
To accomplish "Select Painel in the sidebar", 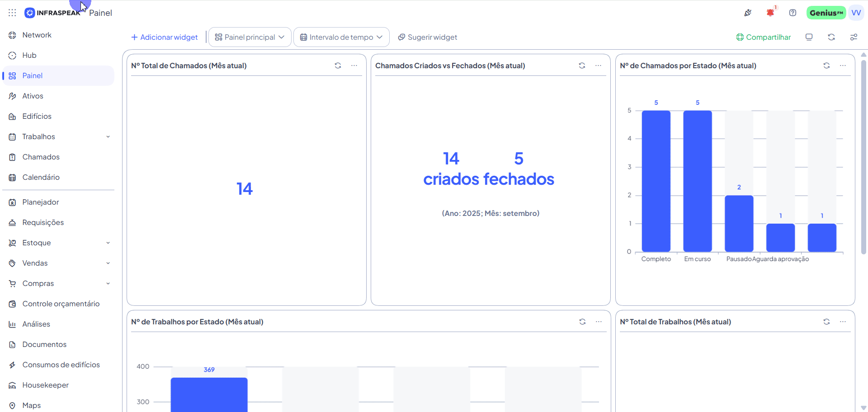I will click(58, 75).
